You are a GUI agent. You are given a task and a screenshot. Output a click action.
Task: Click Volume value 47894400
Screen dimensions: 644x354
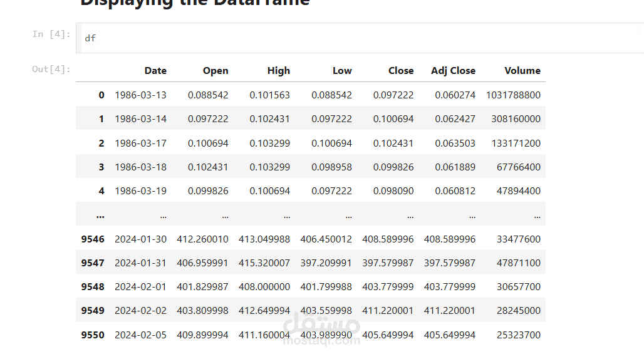click(x=518, y=191)
